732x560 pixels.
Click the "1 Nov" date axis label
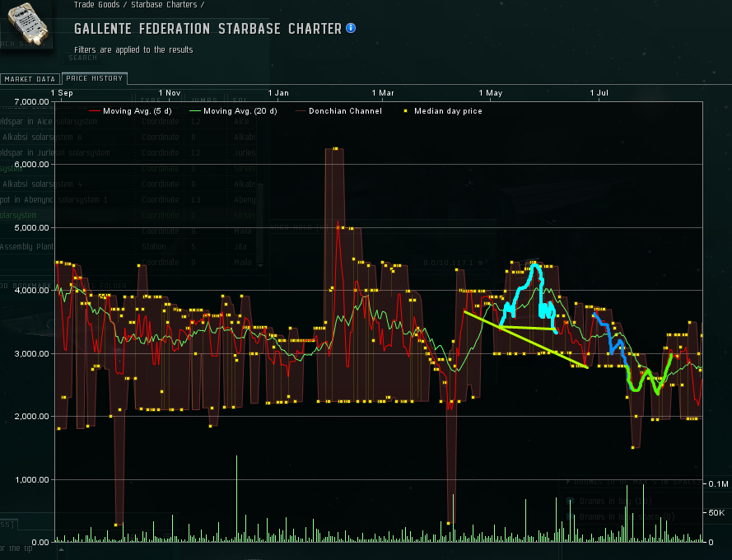[170, 92]
